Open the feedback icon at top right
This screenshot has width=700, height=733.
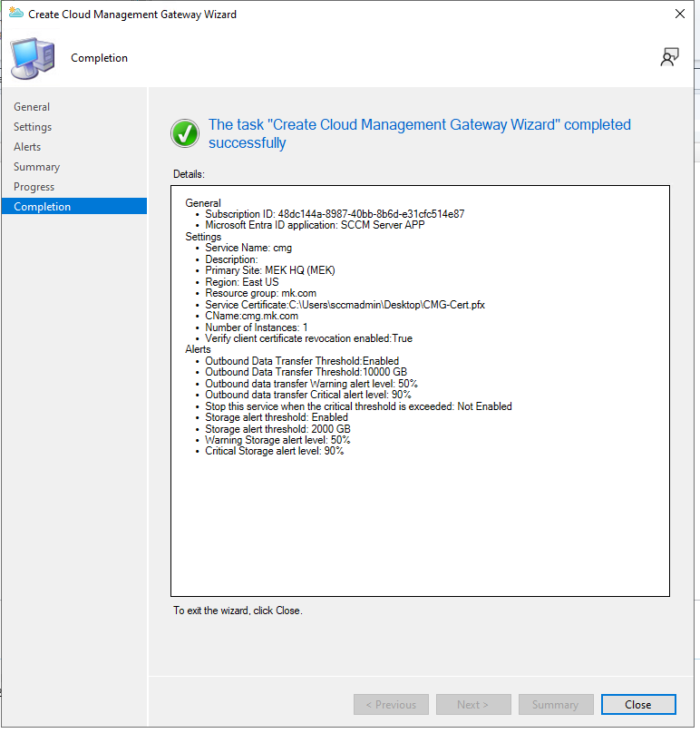click(669, 58)
